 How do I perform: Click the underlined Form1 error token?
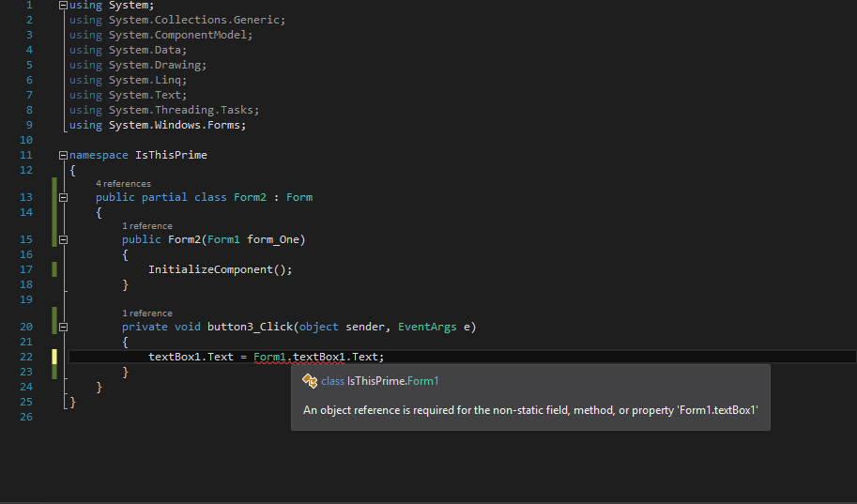point(269,357)
